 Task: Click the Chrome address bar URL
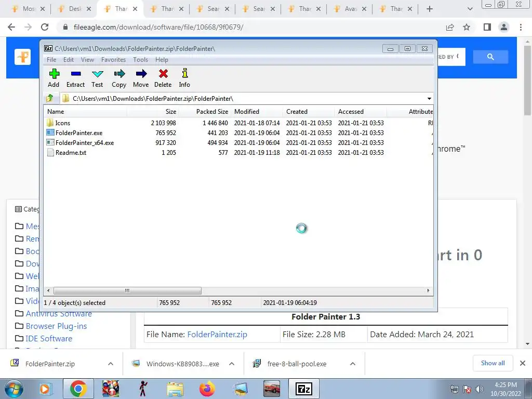[158, 27]
